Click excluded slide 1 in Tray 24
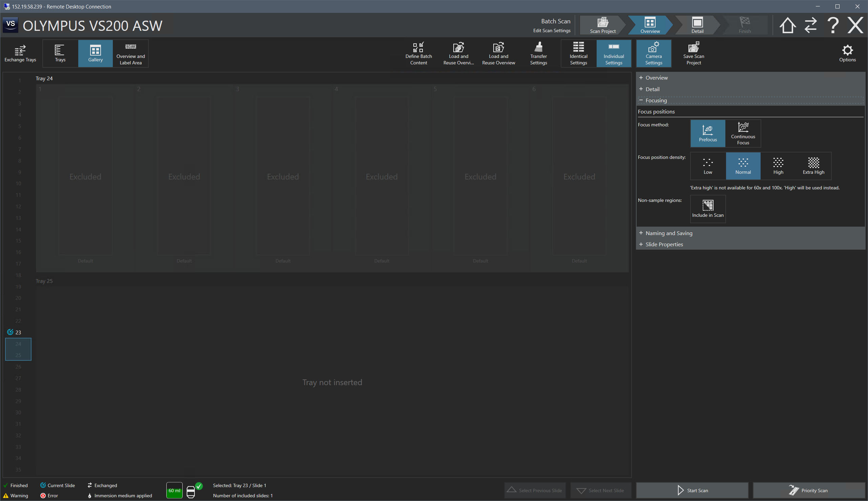This screenshot has width=868, height=501. pos(85,176)
